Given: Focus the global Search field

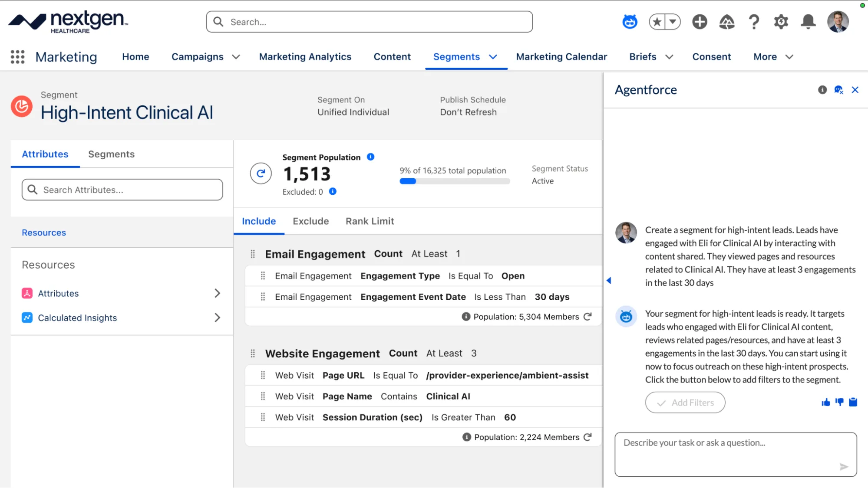Looking at the screenshot, I should click(x=370, y=22).
